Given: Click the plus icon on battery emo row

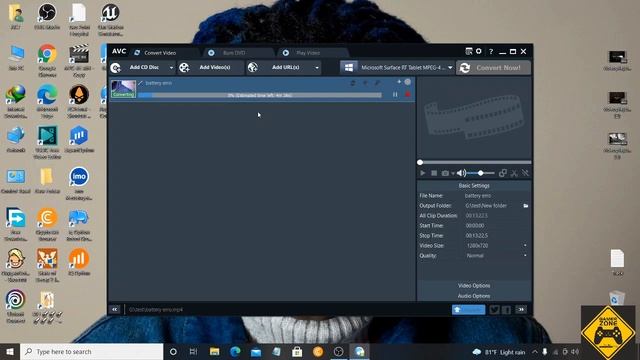Looking at the screenshot, I should 399,82.
